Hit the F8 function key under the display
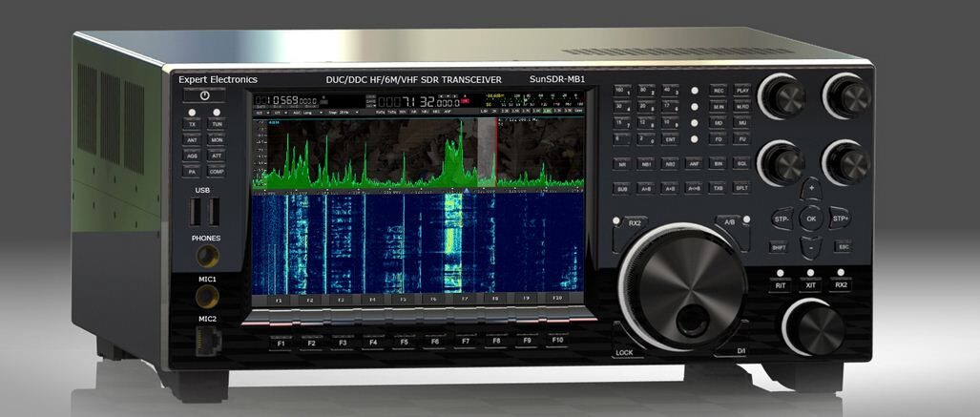The height and width of the screenshot is (417, 980). tap(495, 341)
